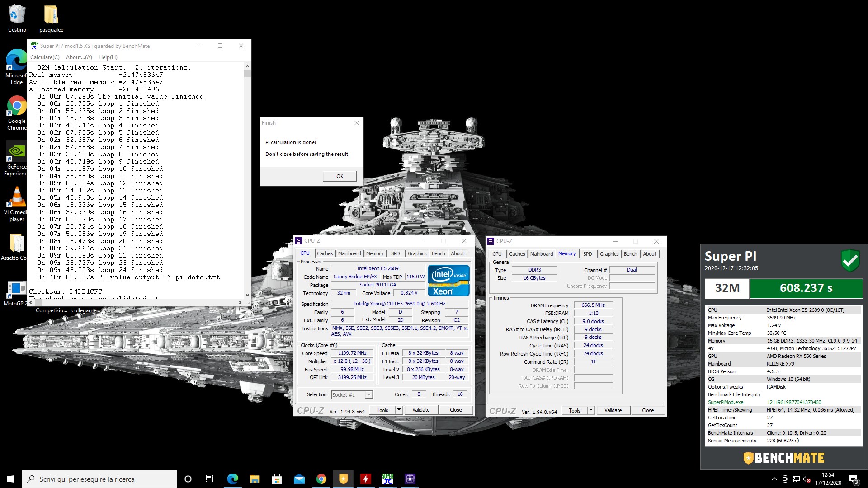
Task: Open the VLC media player desktop shortcut
Action: [x=17, y=204]
